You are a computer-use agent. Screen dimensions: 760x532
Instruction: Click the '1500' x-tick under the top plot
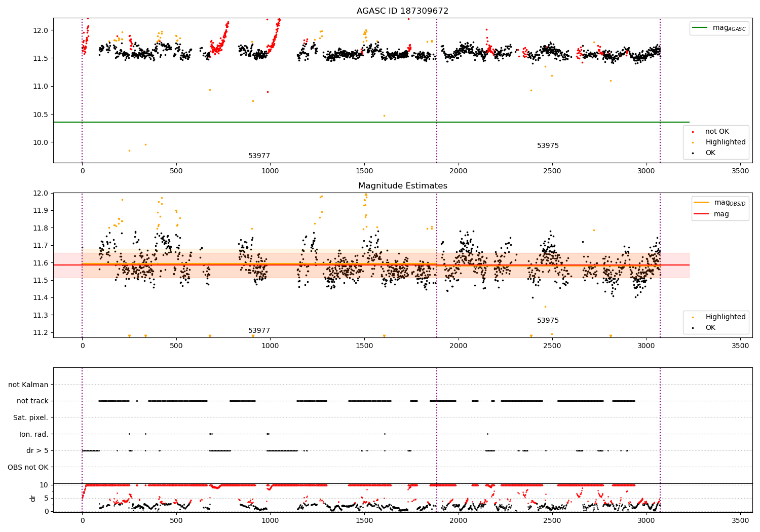tap(364, 171)
